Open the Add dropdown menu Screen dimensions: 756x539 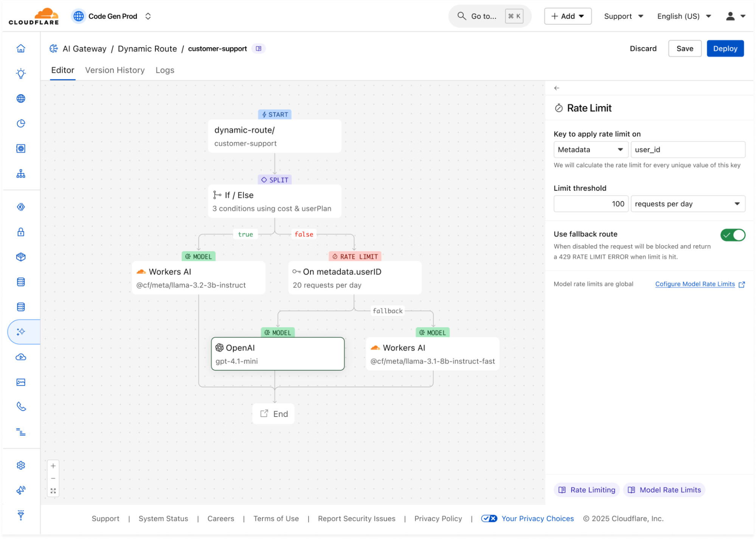point(568,16)
